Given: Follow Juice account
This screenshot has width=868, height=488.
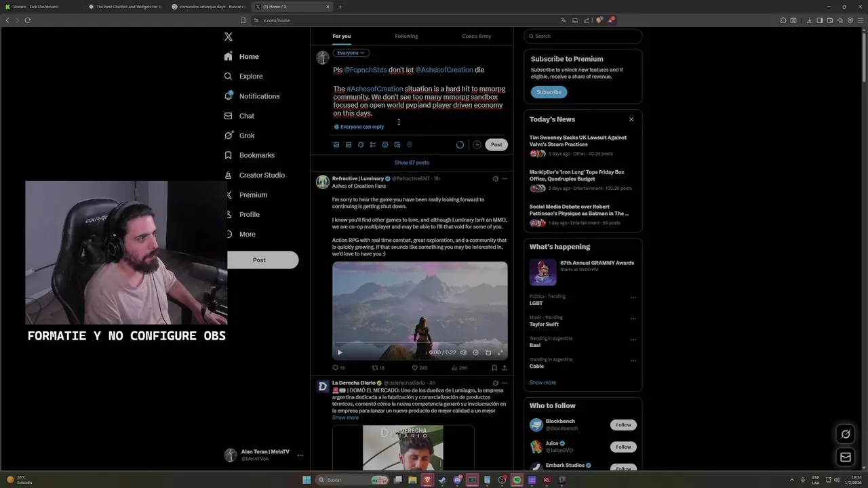Looking at the screenshot, I should click(623, 447).
